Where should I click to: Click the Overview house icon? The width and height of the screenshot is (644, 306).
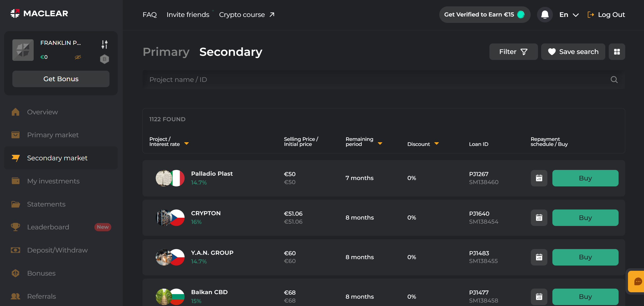(15, 112)
